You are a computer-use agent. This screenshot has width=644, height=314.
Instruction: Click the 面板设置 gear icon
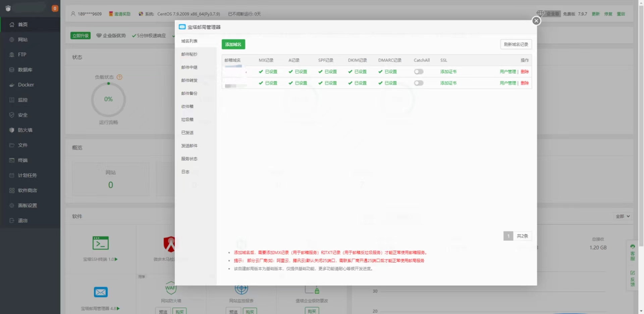pos(12,205)
